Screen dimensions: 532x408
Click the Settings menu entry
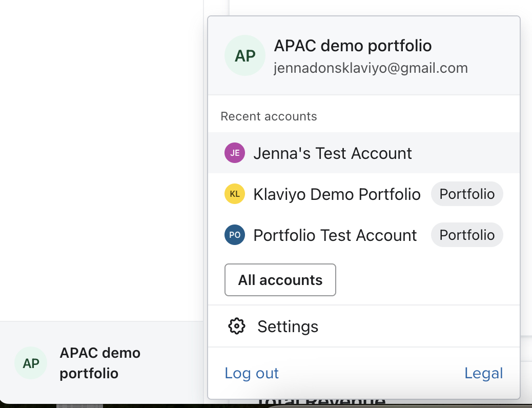[x=288, y=326]
